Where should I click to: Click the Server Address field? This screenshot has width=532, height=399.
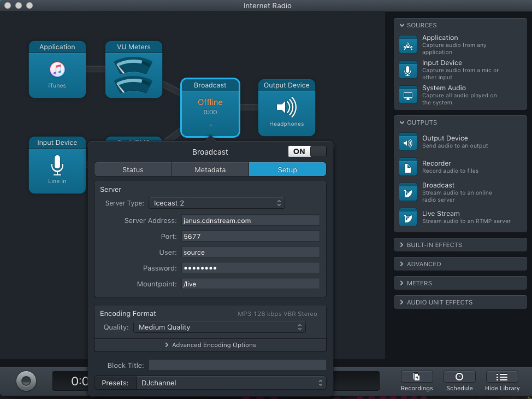250,220
